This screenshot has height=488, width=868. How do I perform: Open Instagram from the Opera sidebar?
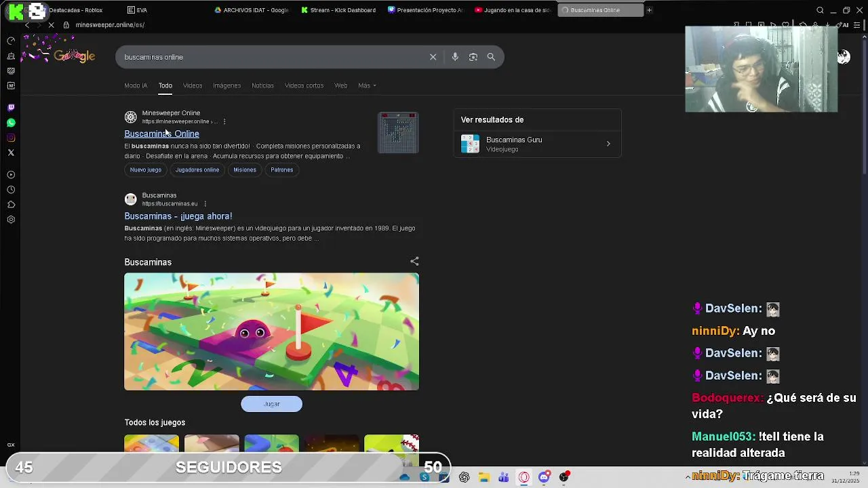coord(11,138)
